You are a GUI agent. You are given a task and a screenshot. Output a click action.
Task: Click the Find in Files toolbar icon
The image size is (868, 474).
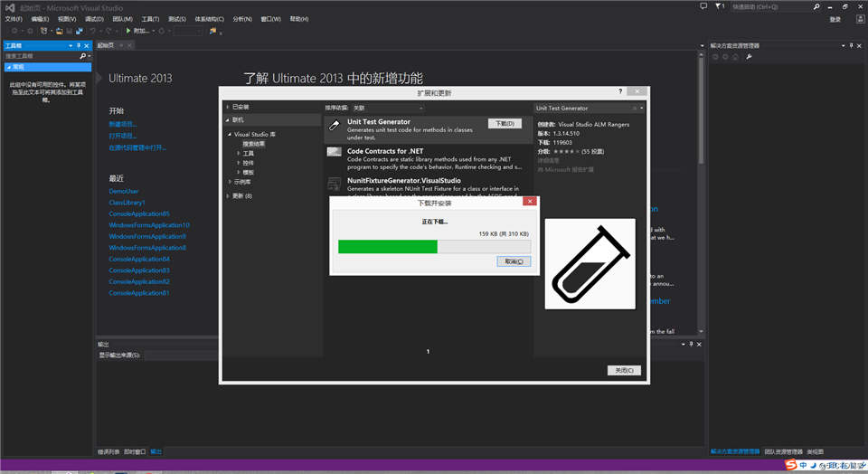click(212, 31)
